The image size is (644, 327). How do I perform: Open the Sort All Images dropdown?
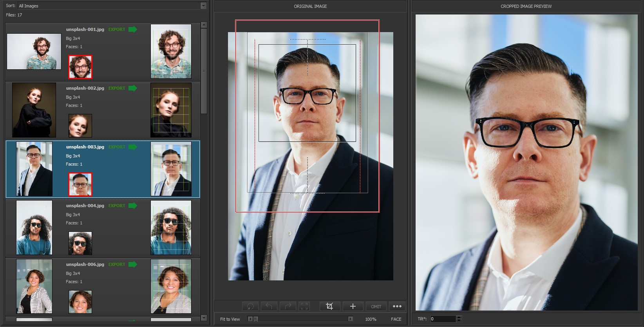pyautogui.click(x=203, y=6)
